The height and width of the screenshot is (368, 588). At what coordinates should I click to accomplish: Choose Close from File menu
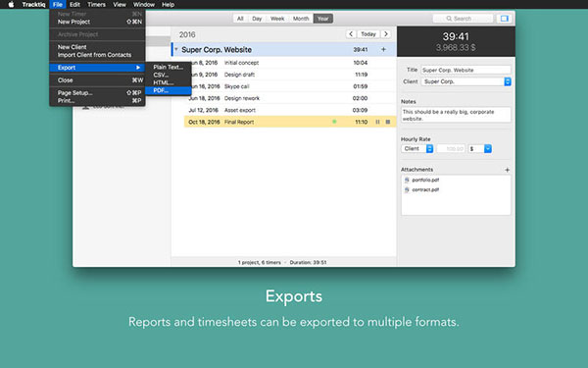pos(97,80)
